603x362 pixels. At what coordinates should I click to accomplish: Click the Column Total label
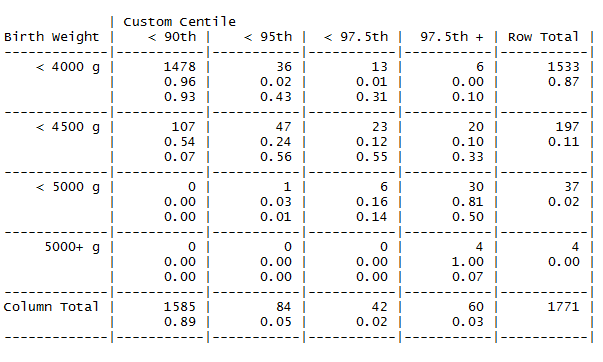pos(52,307)
